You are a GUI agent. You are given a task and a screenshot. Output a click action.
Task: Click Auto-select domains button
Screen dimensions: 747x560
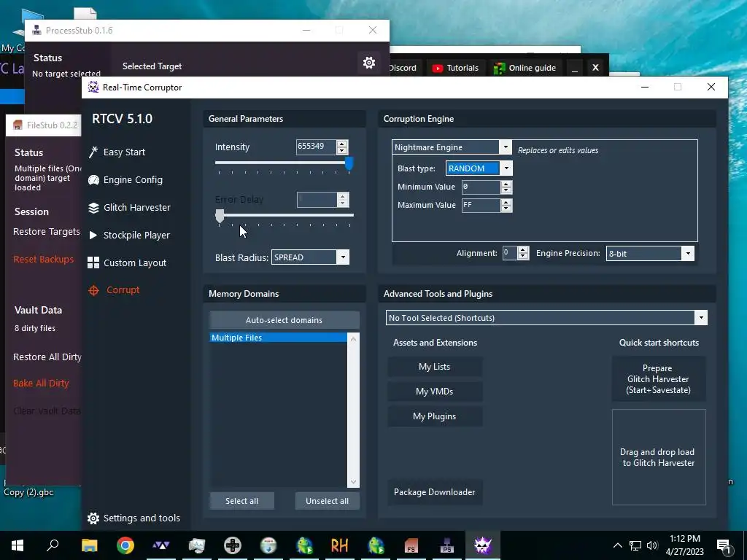284,320
